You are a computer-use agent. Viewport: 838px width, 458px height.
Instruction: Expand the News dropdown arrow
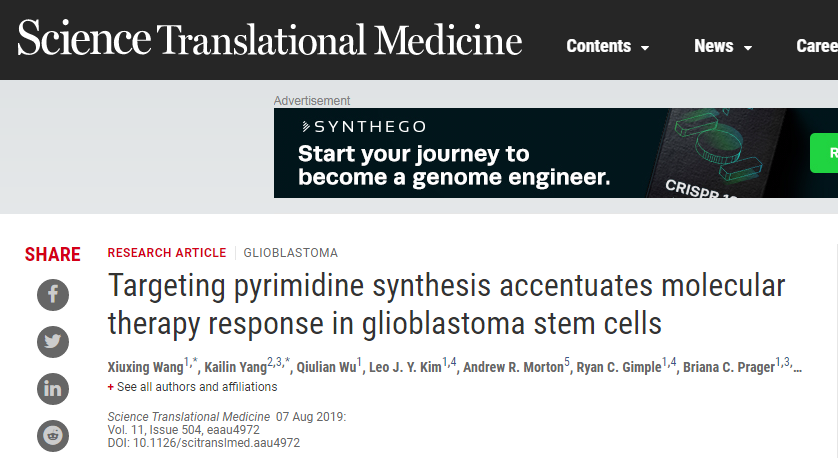tap(748, 48)
